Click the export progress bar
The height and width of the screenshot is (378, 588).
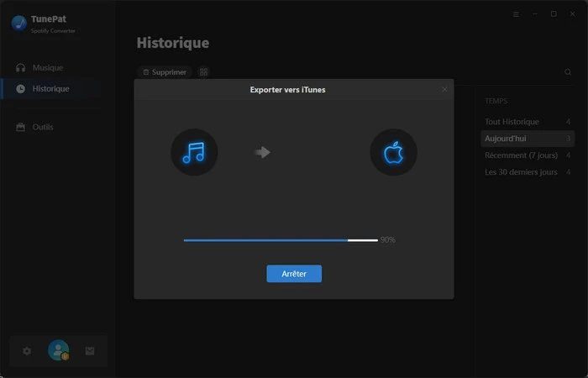click(280, 240)
